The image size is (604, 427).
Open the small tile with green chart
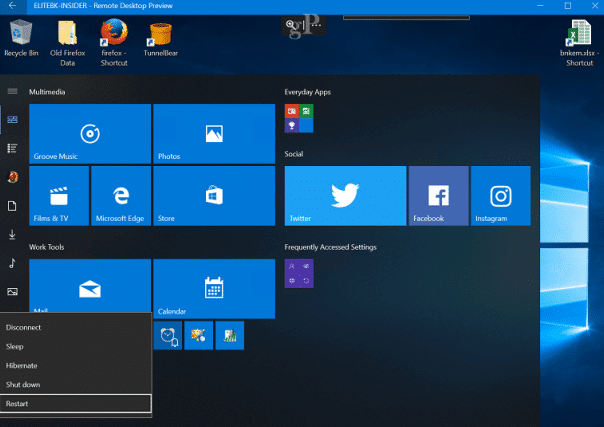click(230, 335)
